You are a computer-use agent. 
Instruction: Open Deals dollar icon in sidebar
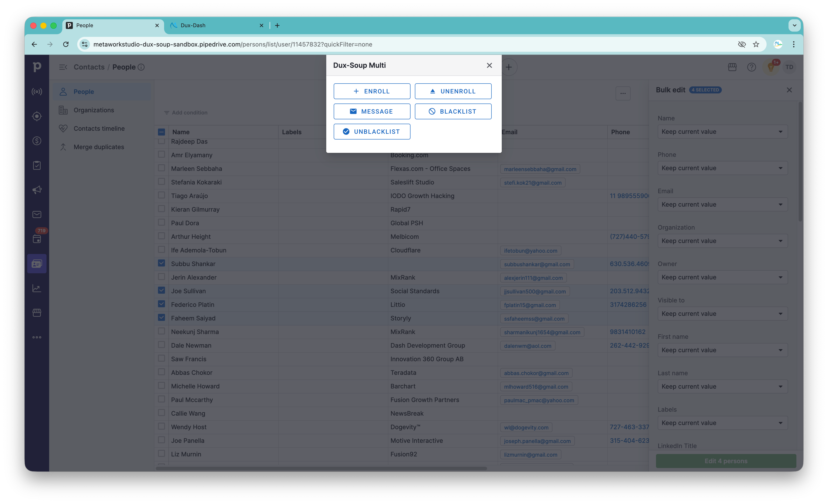tap(37, 141)
